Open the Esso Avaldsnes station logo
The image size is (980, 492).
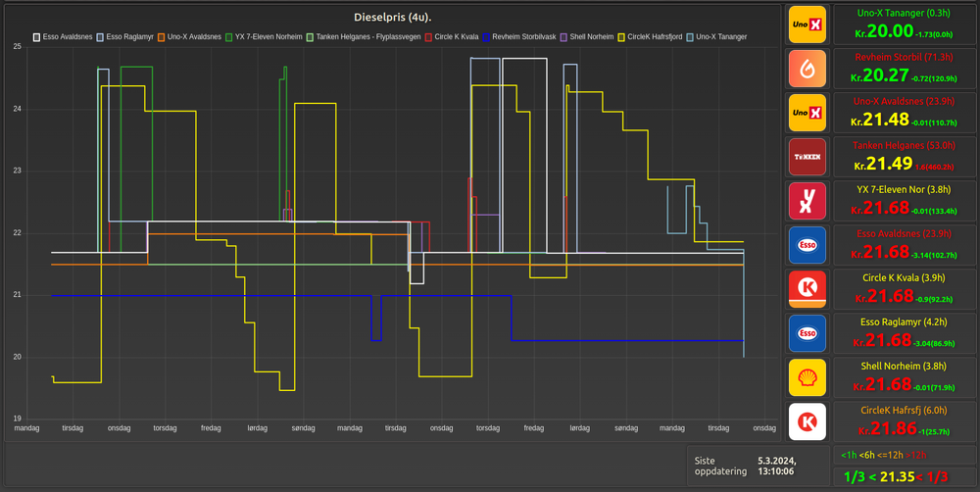click(808, 245)
